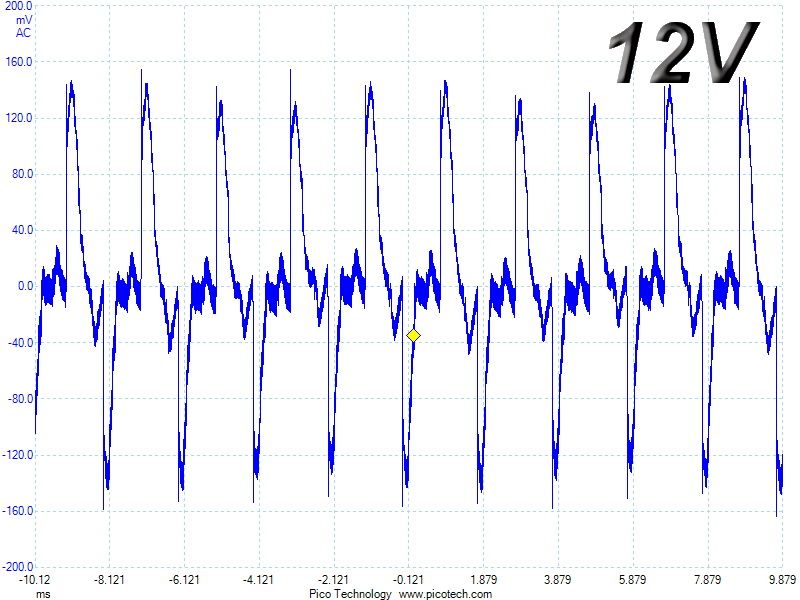Select the 7.879 time axis label
The image size is (800, 600).
click(x=707, y=580)
